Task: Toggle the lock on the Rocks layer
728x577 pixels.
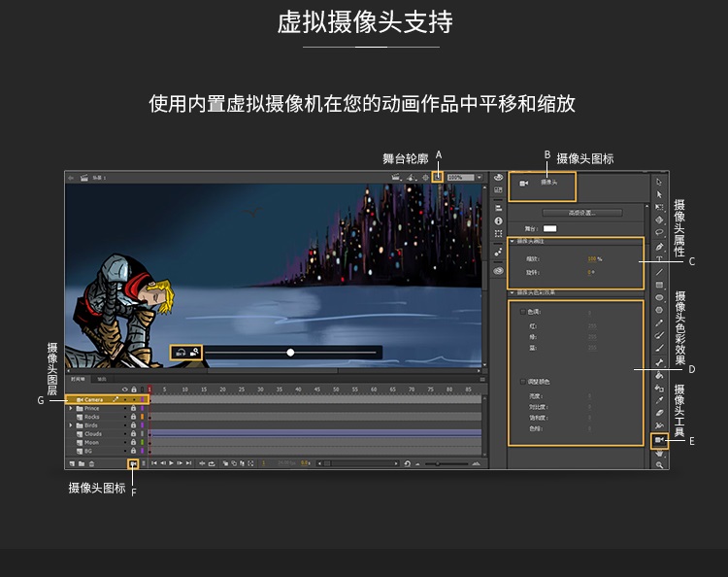Action: click(x=133, y=417)
